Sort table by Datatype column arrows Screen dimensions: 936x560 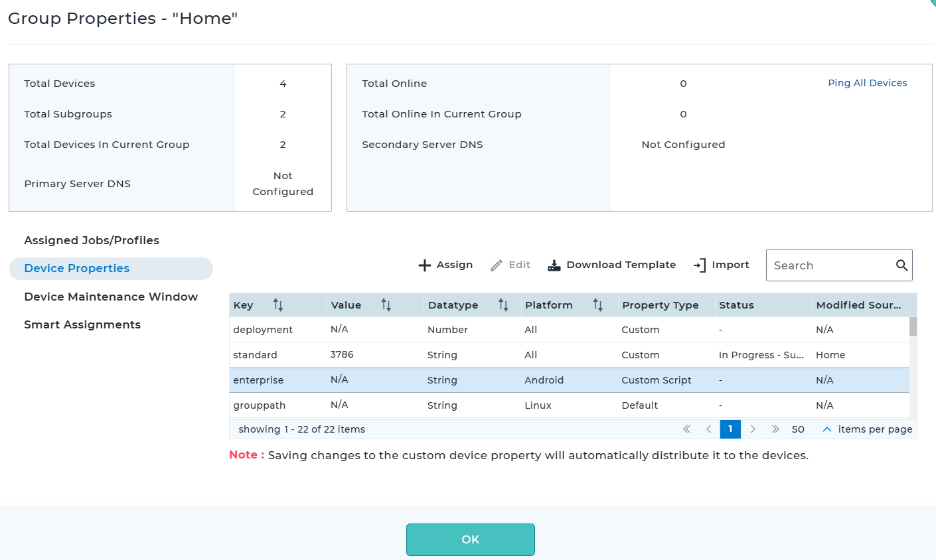(503, 305)
